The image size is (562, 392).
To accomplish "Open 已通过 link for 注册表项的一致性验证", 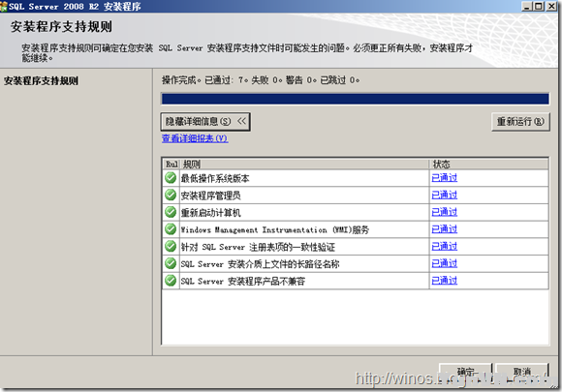I will click(445, 247).
